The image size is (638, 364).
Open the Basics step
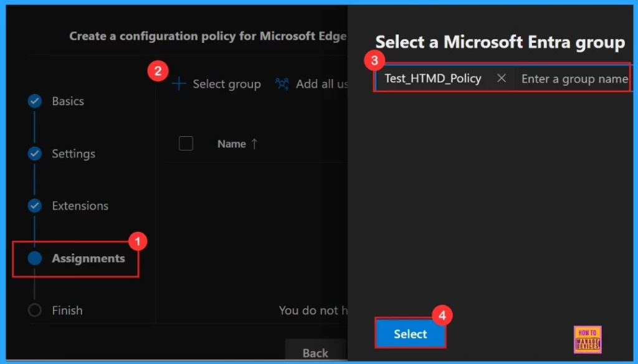pyautogui.click(x=68, y=101)
